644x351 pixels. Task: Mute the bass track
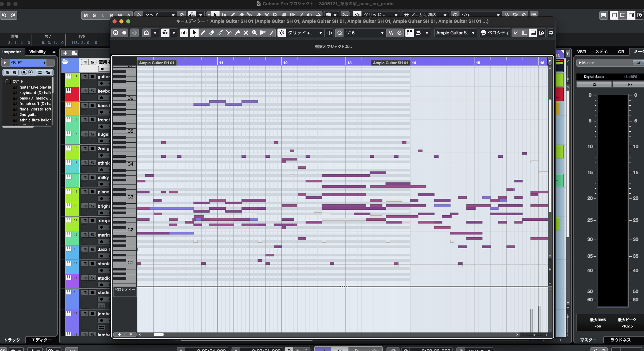(x=85, y=105)
